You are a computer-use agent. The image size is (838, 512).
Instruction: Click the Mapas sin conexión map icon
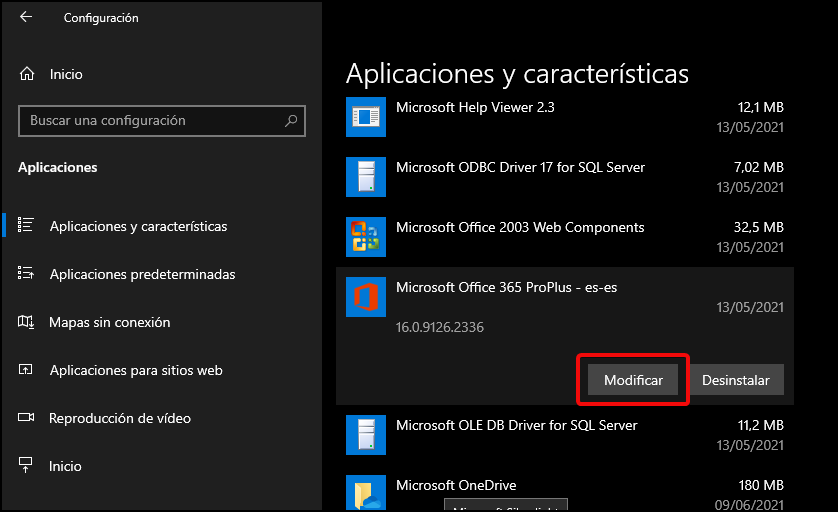[26, 322]
